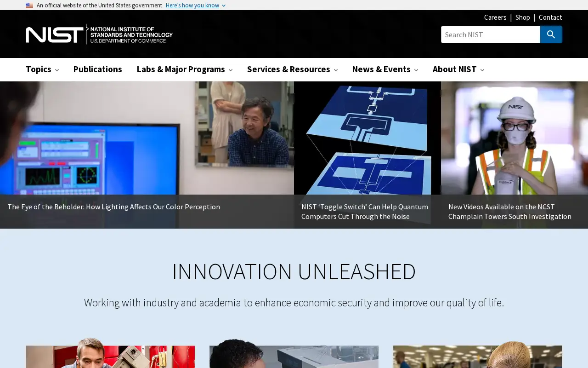The image size is (588, 368).
Task: Open the Services & Resources dropdown
Action: (x=293, y=69)
